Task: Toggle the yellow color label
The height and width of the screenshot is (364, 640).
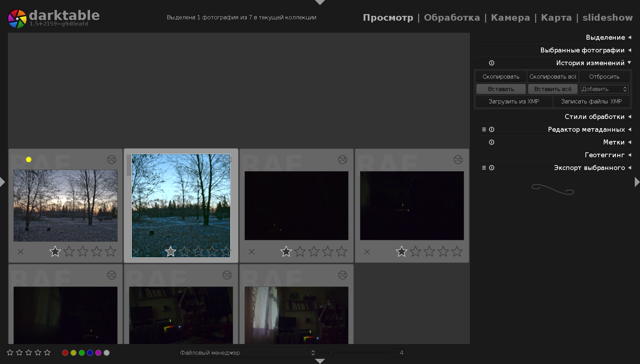Action: [73, 353]
